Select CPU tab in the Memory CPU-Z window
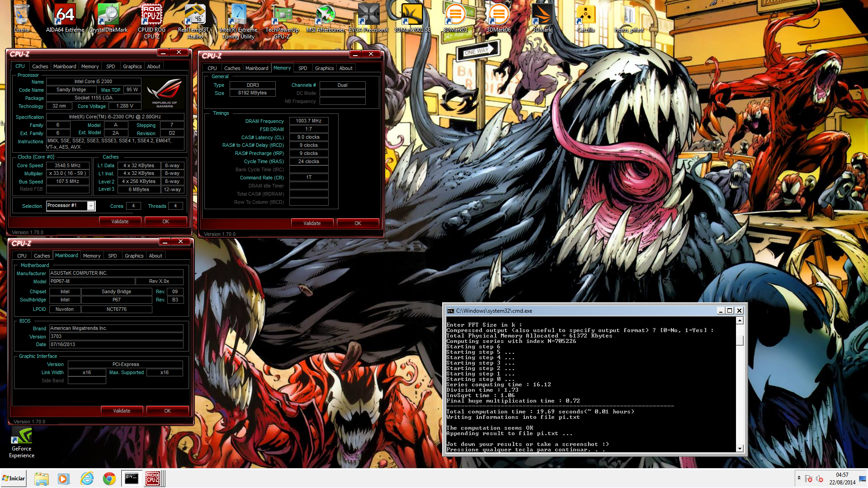868x488 pixels. (x=212, y=68)
